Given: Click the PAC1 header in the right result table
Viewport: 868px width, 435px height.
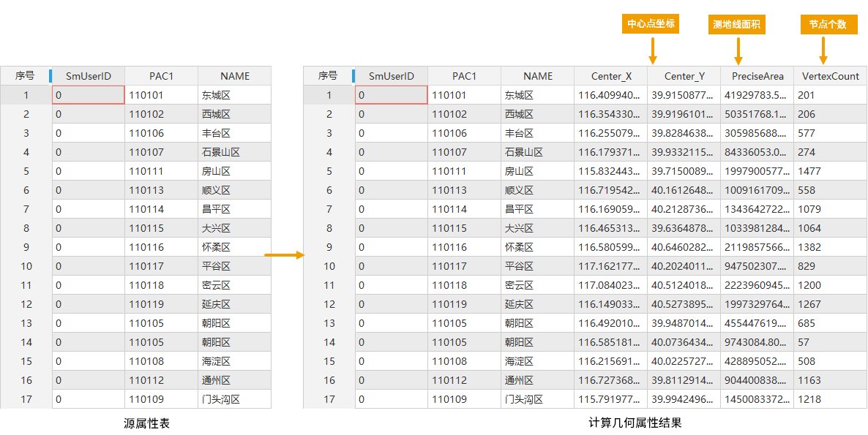Looking at the screenshot, I should tap(464, 76).
